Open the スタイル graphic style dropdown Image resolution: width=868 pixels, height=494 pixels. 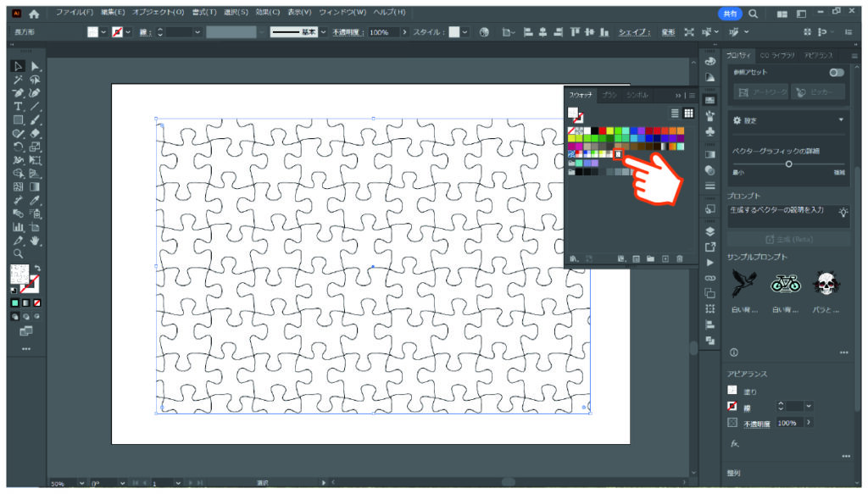pos(465,32)
